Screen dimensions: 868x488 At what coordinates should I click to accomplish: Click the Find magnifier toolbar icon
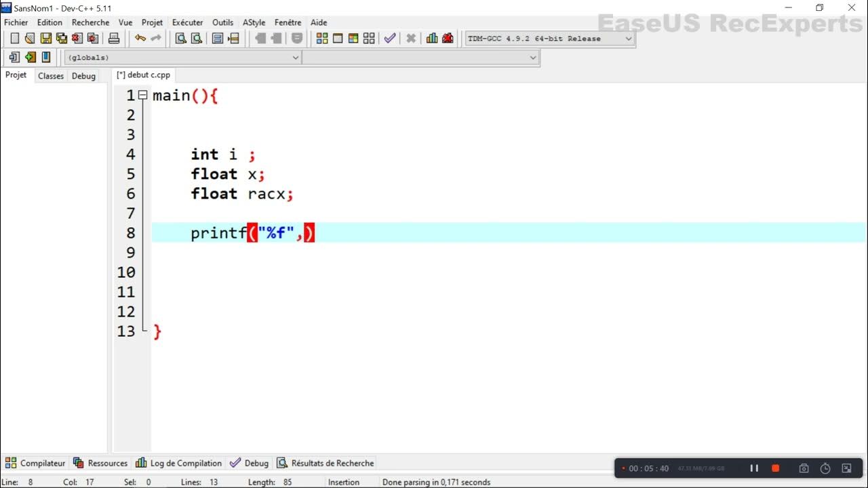pyautogui.click(x=181, y=39)
